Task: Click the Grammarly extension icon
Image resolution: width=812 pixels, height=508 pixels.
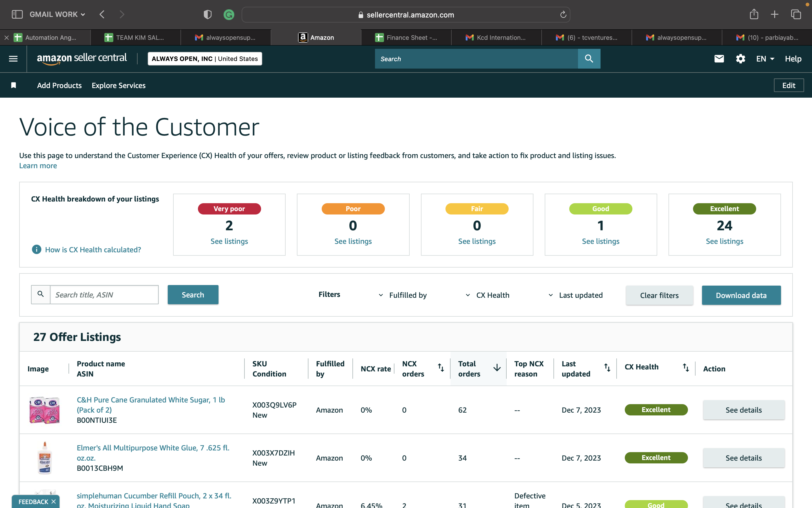Action: [229, 14]
